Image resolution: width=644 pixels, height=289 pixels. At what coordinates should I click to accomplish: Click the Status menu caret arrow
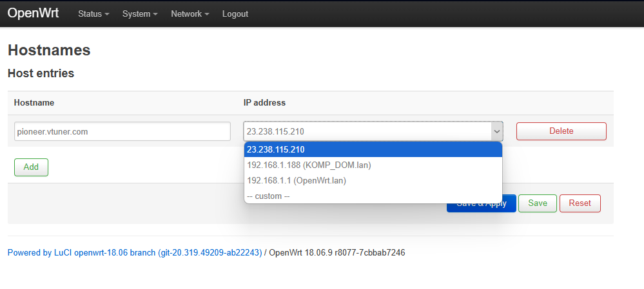(107, 14)
